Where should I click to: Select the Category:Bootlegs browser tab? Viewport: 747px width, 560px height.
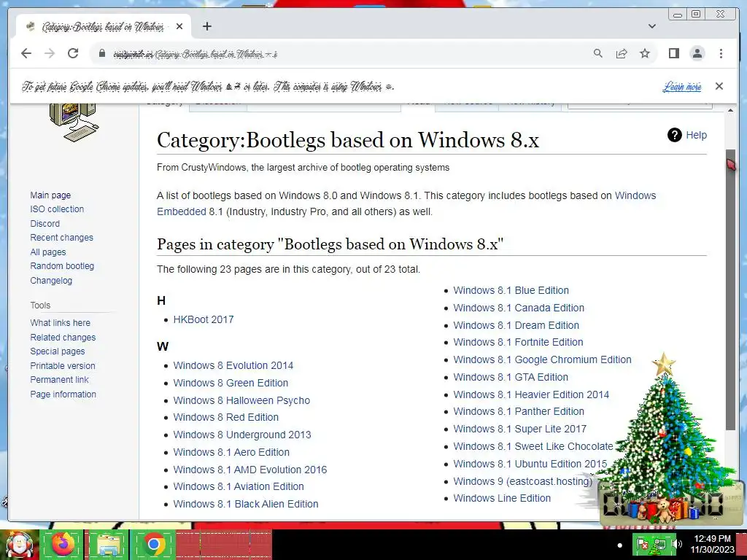102,27
